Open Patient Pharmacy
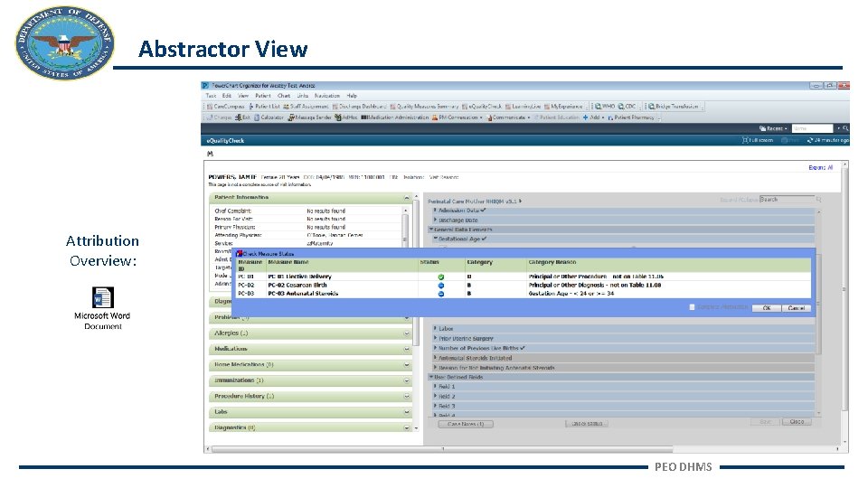Image resolution: width=868 pixels, height=488 pixels. [631, 117]
